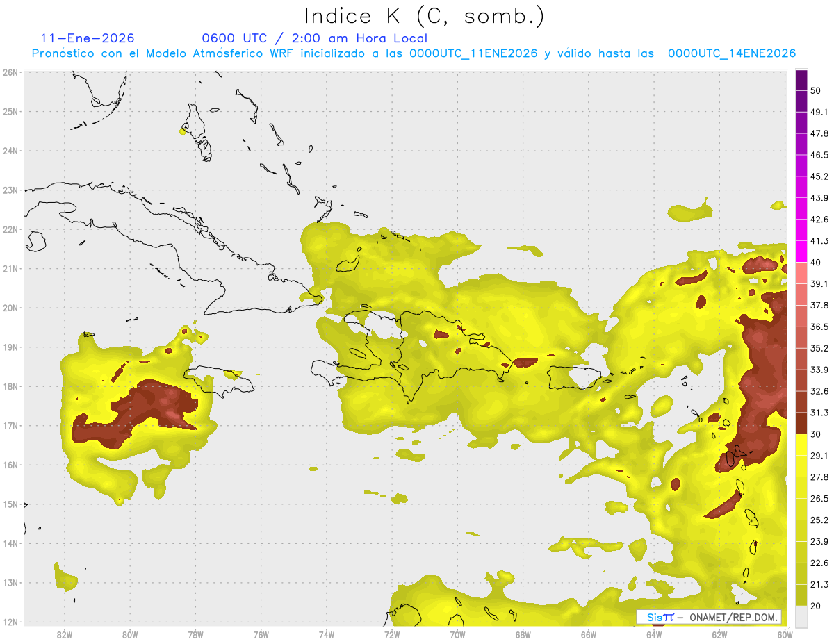Click the colorbar value 35.2
This screenshot has height=644, width=834.
pos(819,349)
